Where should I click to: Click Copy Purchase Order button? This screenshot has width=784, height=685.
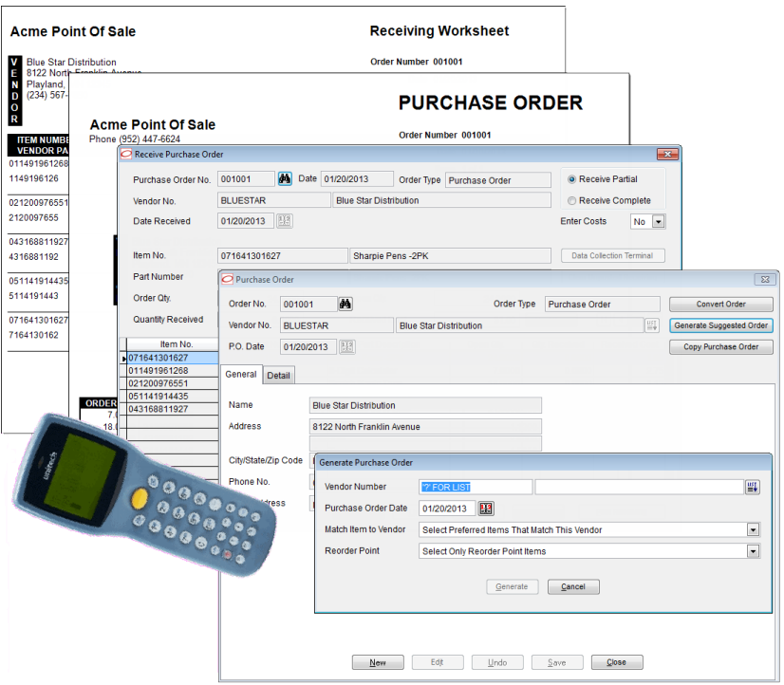(721, 346)
